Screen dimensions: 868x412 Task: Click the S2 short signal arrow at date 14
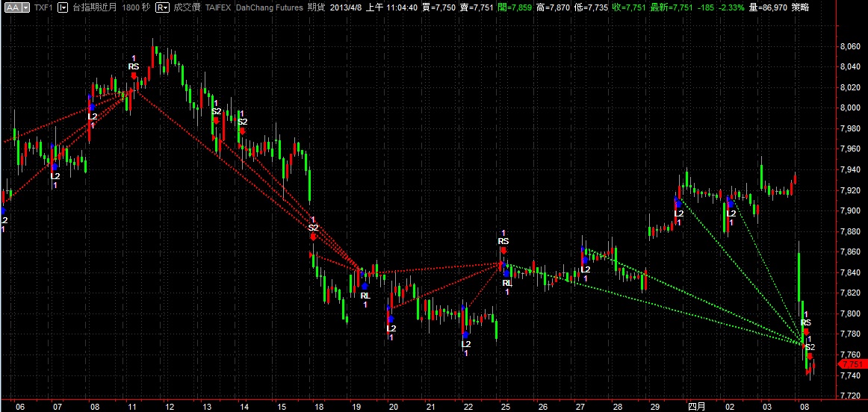(242, 131)
